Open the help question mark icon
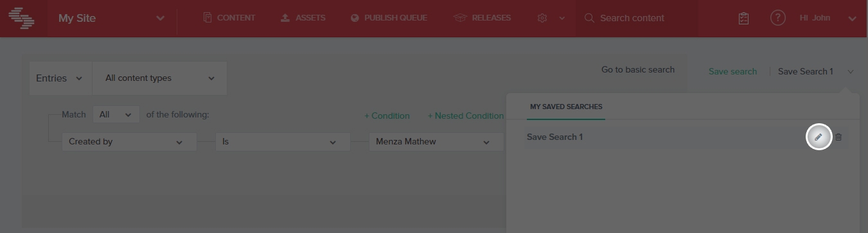This screenshot has width=868, height=233. pos(777,18)
